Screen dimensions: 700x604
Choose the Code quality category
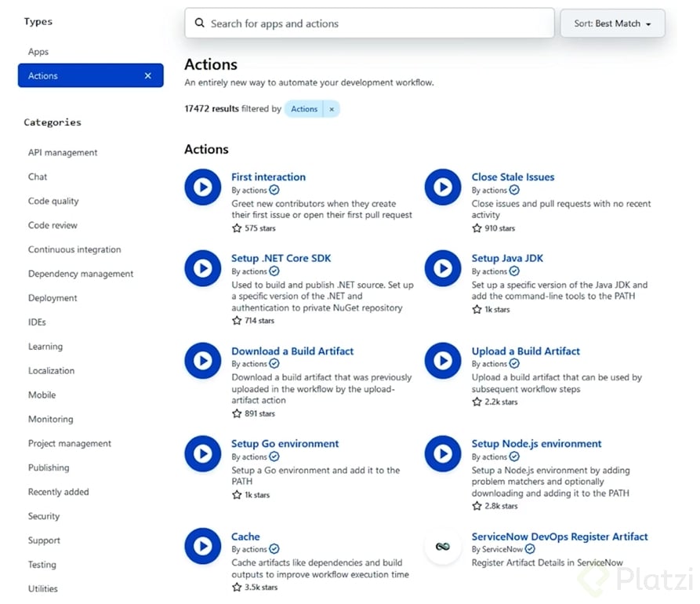pos(53,201)
